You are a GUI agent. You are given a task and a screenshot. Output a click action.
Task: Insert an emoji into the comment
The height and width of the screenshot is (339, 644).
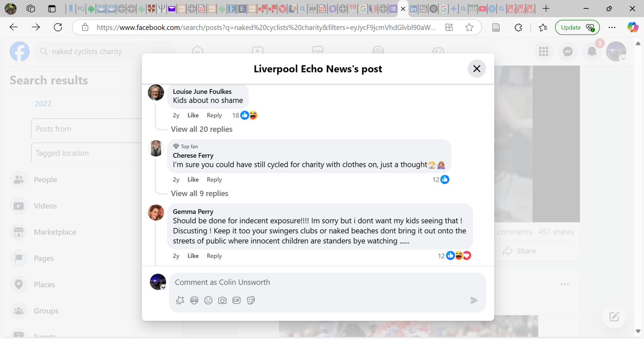(x=208, y=300)
